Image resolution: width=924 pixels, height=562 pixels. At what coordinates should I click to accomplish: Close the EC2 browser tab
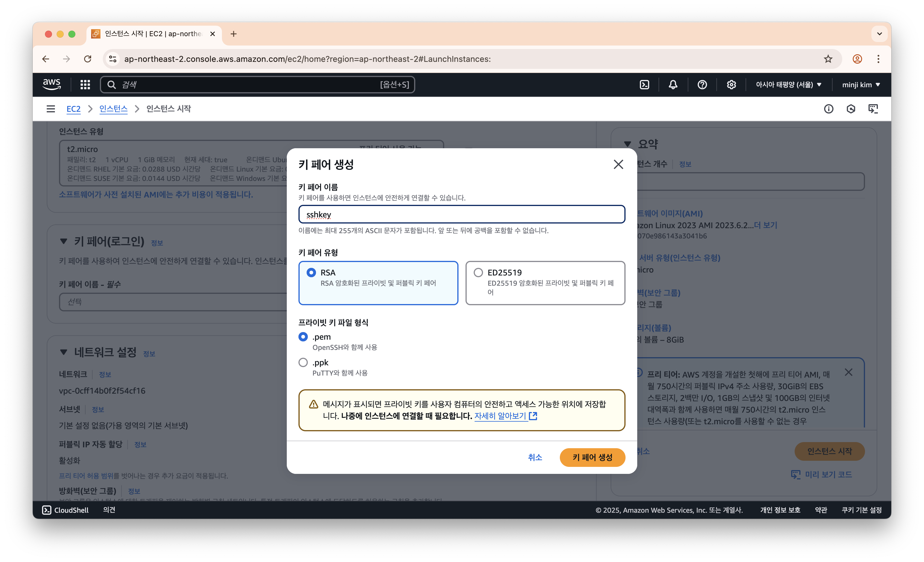coord(213,34)
